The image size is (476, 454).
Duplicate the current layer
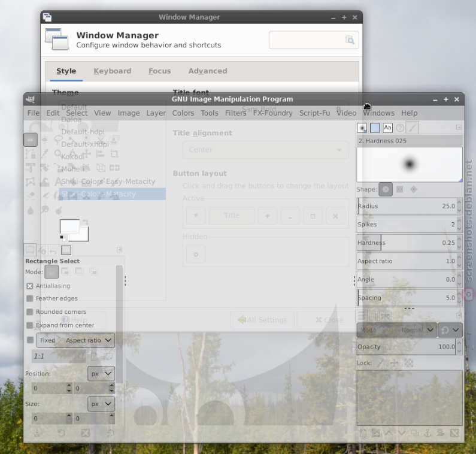(x=415, y=433)
